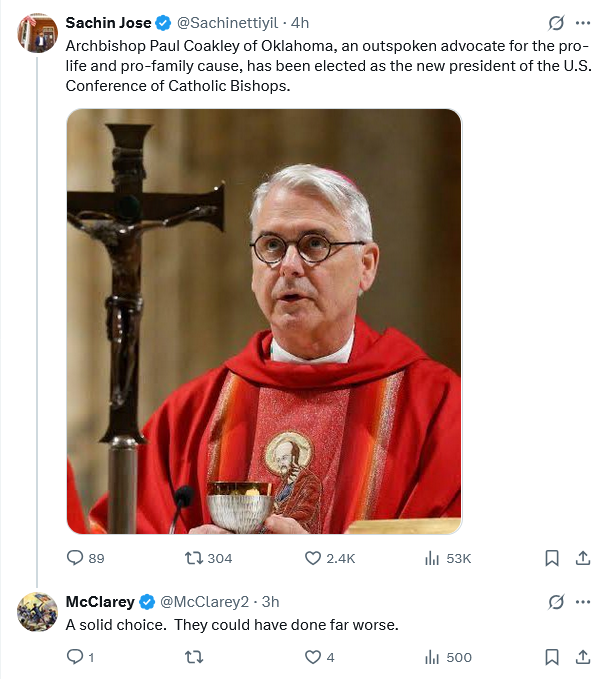Bookmark McClarey's comment
This screenshot has height=679, width=608.
click(x=551, y=657)
